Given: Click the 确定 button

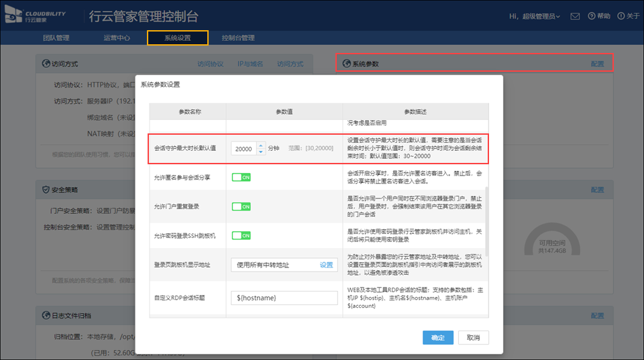Looking at the screenshot, I should (438, 338).
